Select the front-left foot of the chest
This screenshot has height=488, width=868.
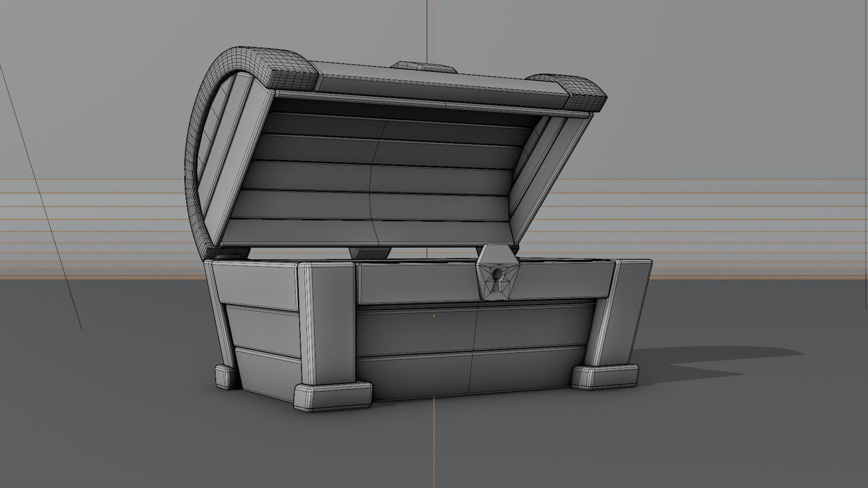pyautogui.click(x=332, y=398)
